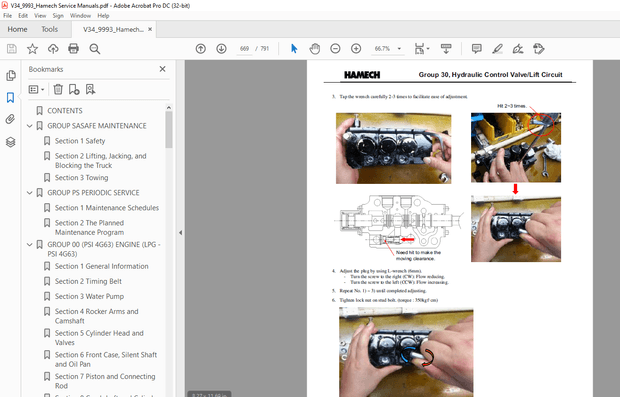Image resolution: width=620 pixels, height=397 pixels.
Task: Activate the Hand pan tool
Action: pyautogui.click(x=315, y=49)
